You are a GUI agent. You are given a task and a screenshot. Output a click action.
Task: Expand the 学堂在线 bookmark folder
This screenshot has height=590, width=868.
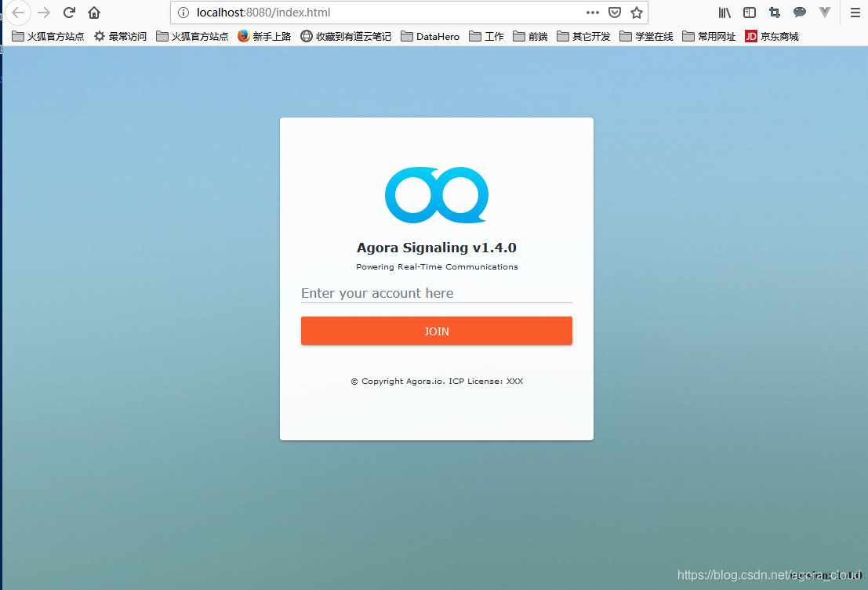(x=647, y=37)
